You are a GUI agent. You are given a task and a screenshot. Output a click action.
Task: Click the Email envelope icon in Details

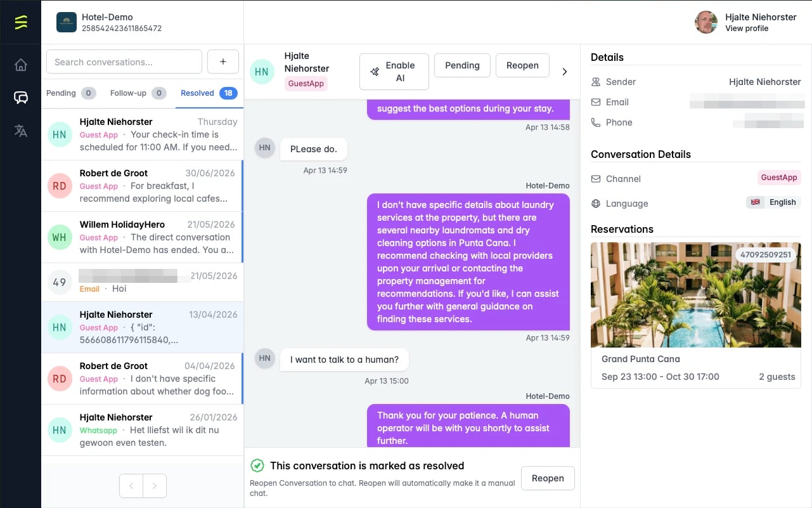coord(596,102)
